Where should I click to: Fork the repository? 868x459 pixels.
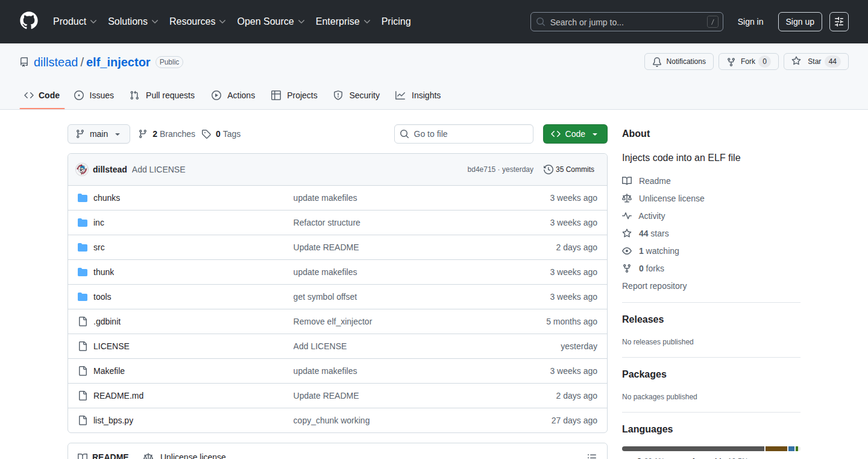coord(749,62)
